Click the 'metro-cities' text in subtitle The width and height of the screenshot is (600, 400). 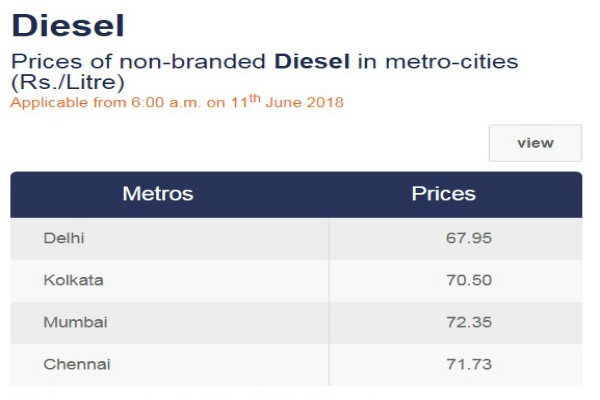click(x=452, y=61)
